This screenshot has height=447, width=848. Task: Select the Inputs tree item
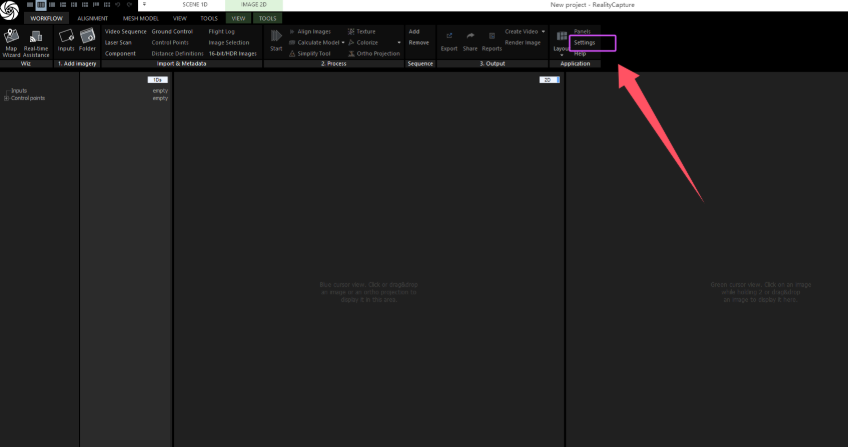click(x=19, y=90)
